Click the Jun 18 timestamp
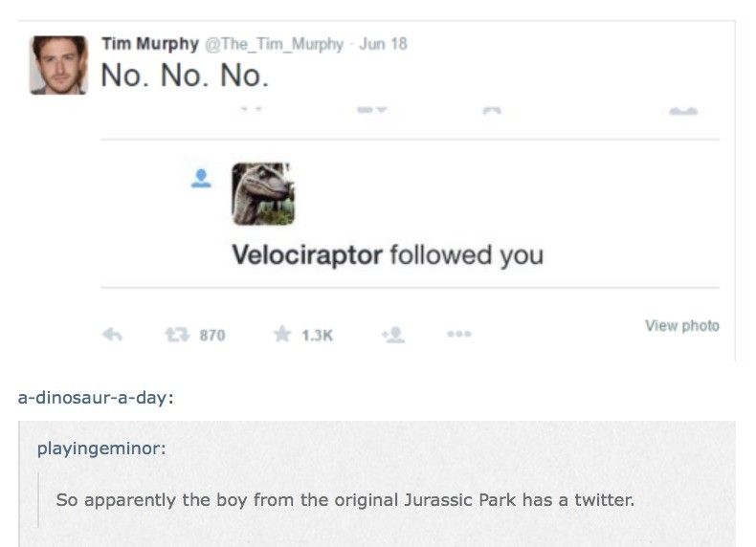The width and height of the screenshot is (756, 547). (384, 44)
